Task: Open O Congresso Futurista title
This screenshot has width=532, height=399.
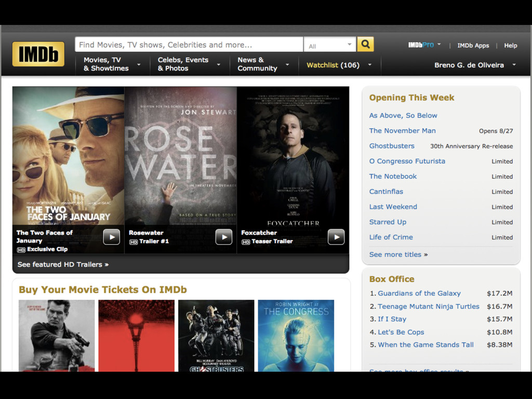Action: point(407,161)
